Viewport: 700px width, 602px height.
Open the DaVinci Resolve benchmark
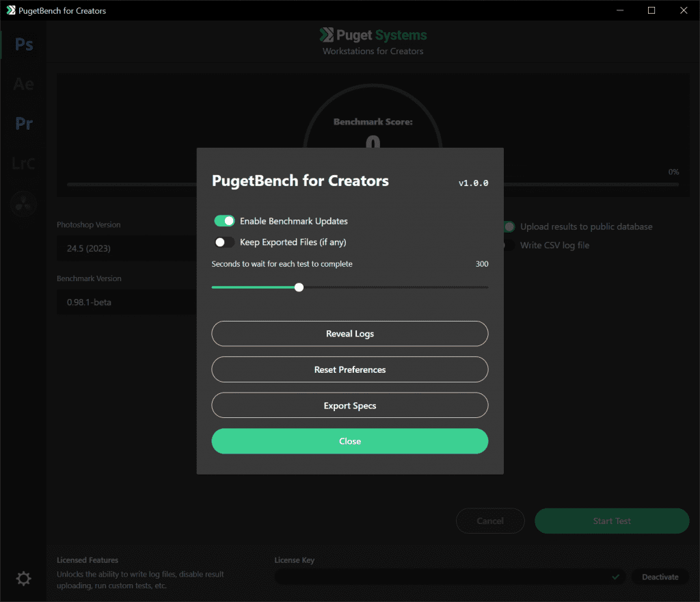(x=23, y=203)
